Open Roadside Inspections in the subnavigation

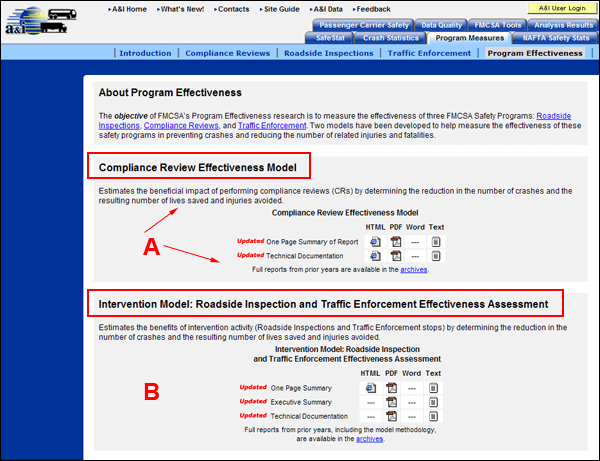coord(329,53)
